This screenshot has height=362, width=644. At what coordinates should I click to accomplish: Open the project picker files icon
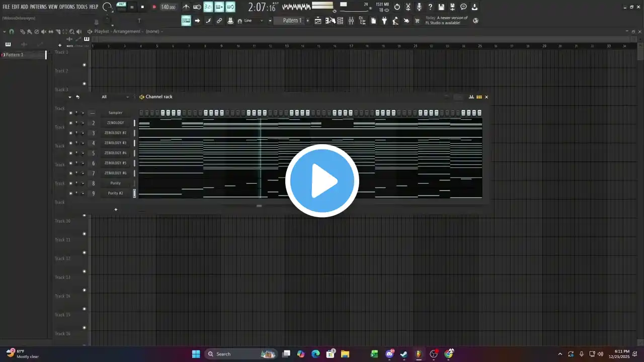[x=373, y=21]
